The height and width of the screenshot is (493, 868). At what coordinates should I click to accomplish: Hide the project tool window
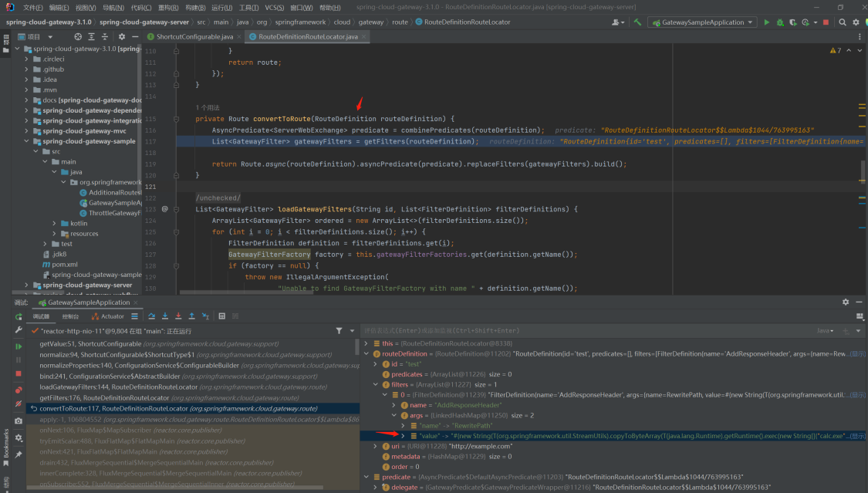click(135, 36)
